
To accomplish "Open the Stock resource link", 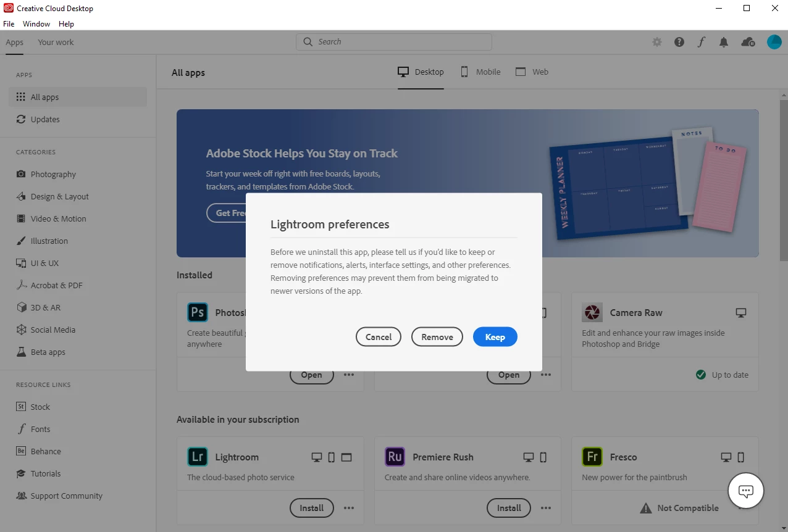I will tap(78, 407).
